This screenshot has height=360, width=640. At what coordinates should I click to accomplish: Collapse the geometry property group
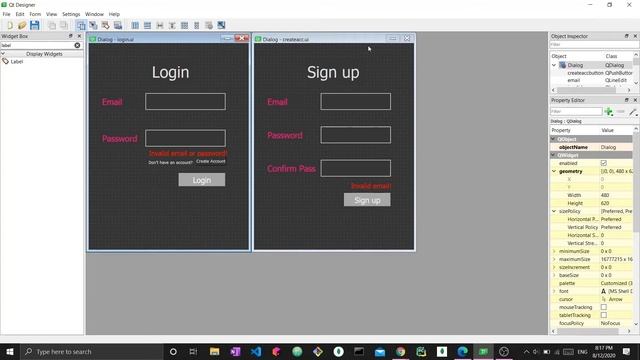[554, 171]
